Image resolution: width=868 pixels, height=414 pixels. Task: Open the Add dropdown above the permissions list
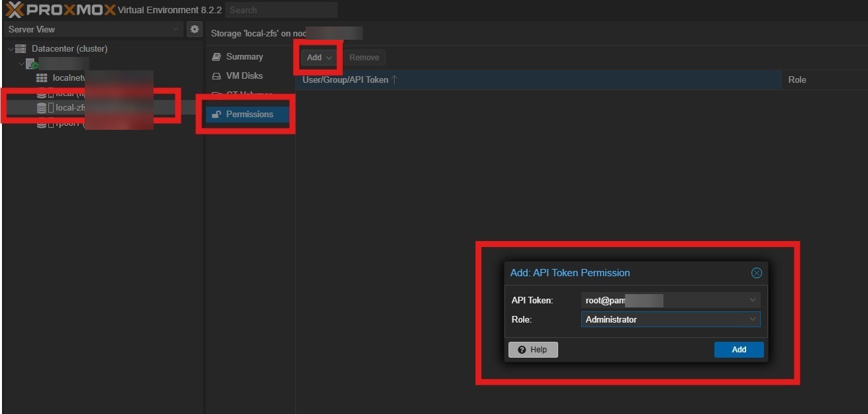[319, 58]
